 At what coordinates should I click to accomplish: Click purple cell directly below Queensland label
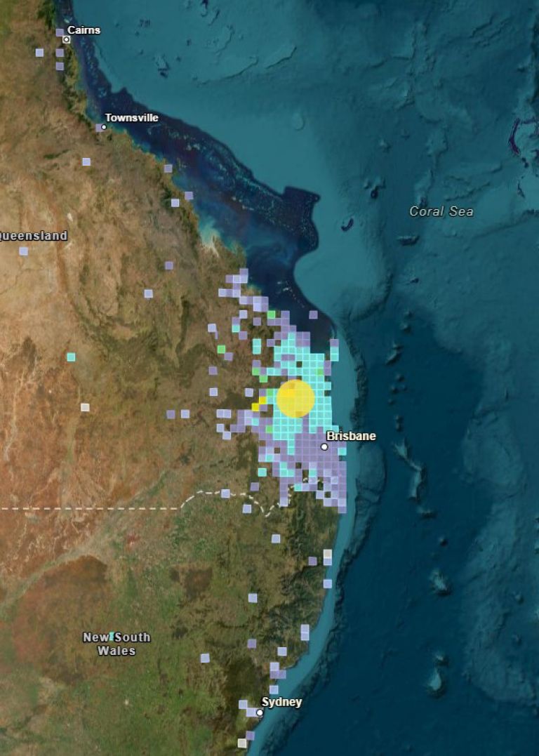point(24,251)
